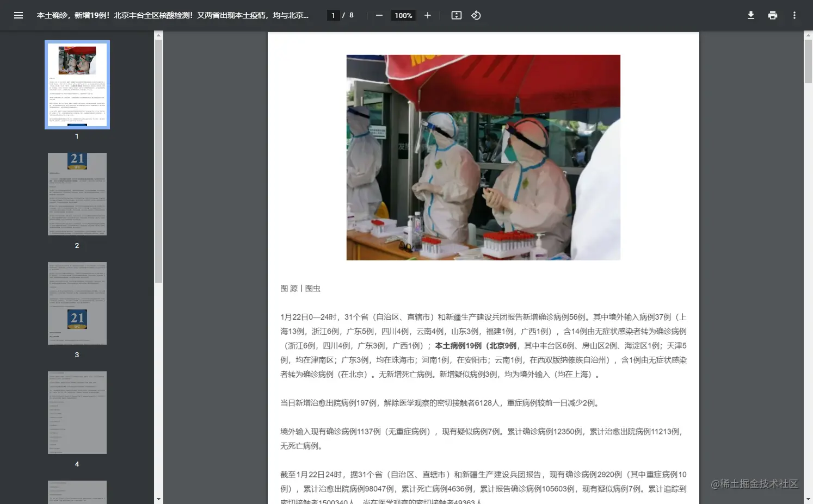Click the total page count '8'
813x504 pixels.
[352, 15]
